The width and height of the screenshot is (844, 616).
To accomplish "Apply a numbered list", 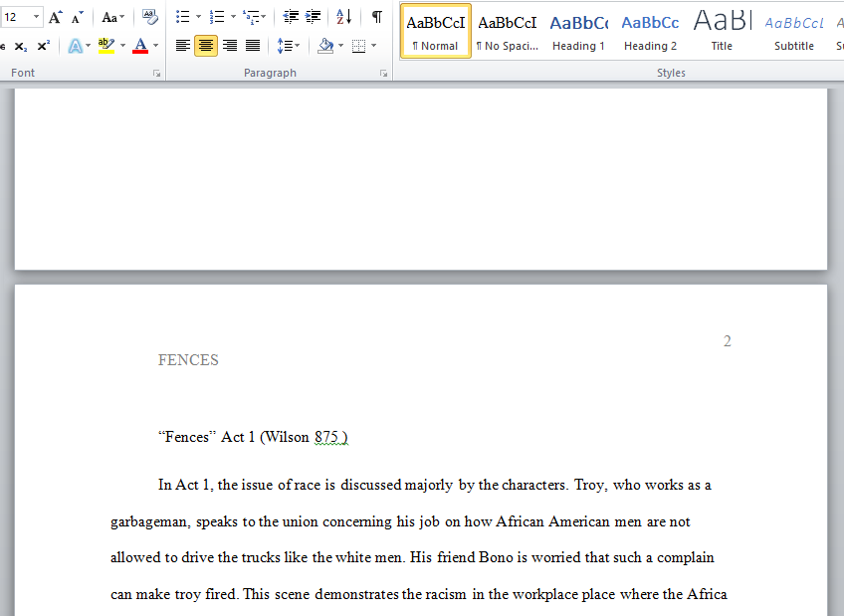I will coord(217,17).
